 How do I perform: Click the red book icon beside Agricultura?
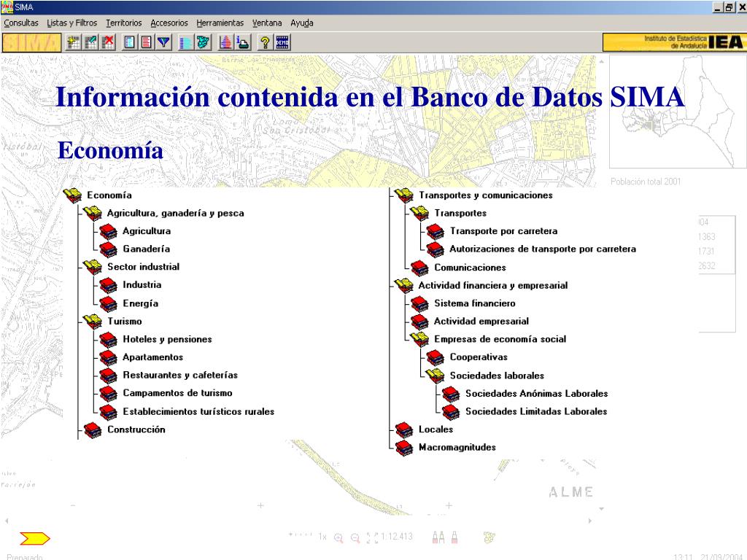(108, 231)
